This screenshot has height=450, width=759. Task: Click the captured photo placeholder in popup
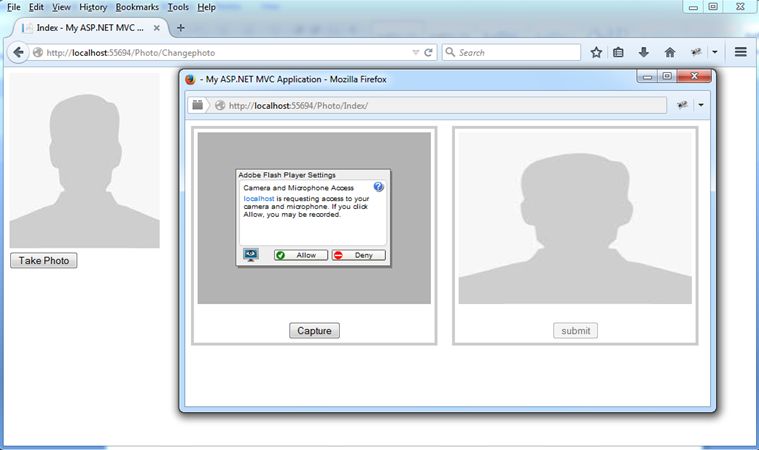(575, 218)
